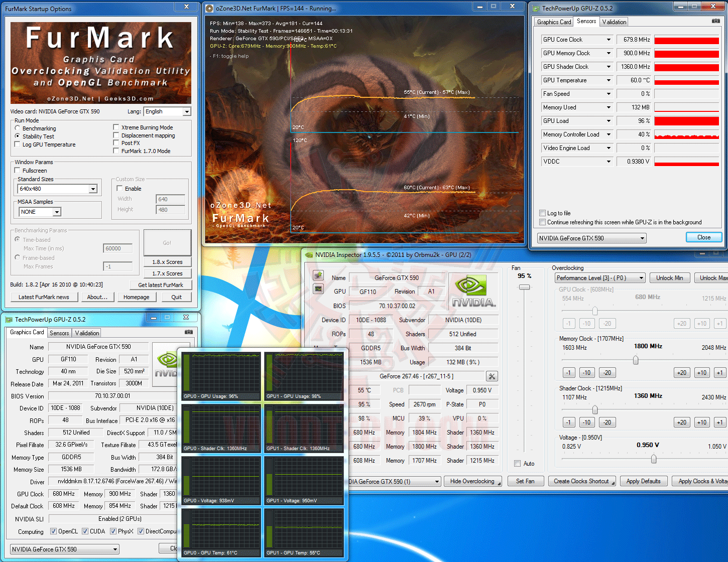The image size is (728, 562).
Task: Enable the Log to file checkbox
Action: point(542,213)
